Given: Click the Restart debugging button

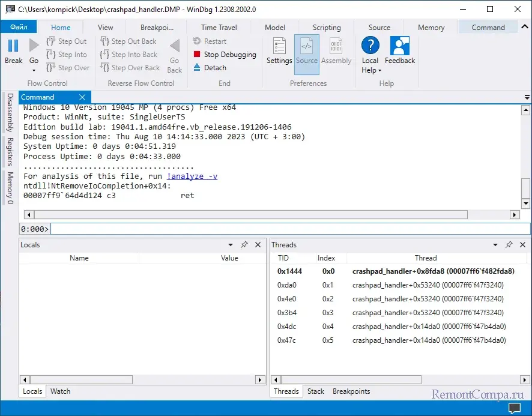Looking at the screenshot, I should [210, 41].
